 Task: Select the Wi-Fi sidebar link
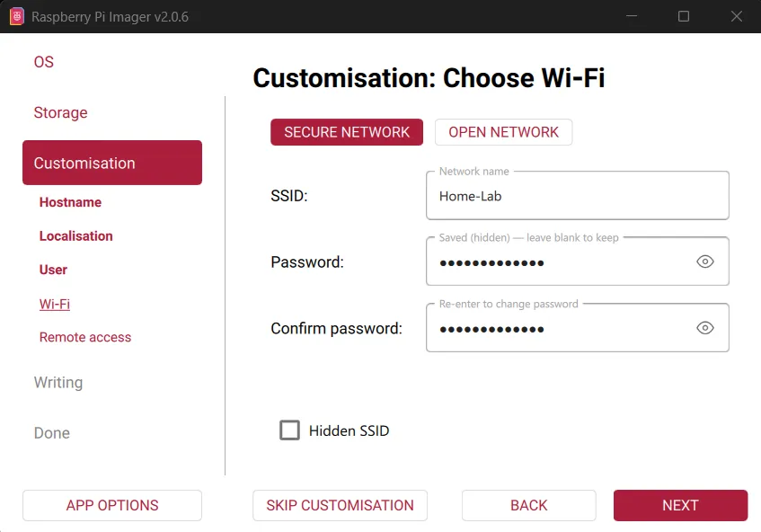pos(55,304)
